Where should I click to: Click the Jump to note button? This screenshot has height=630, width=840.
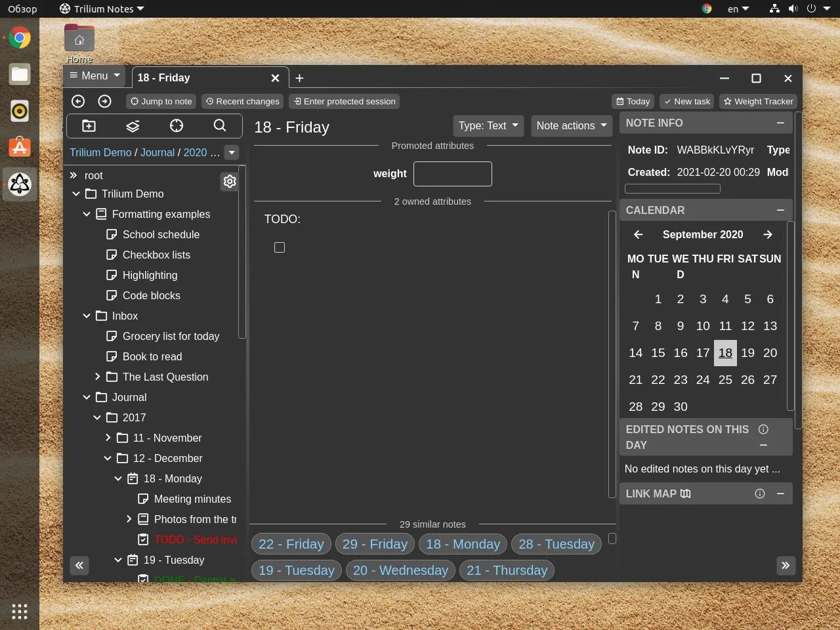pos(161,101)
